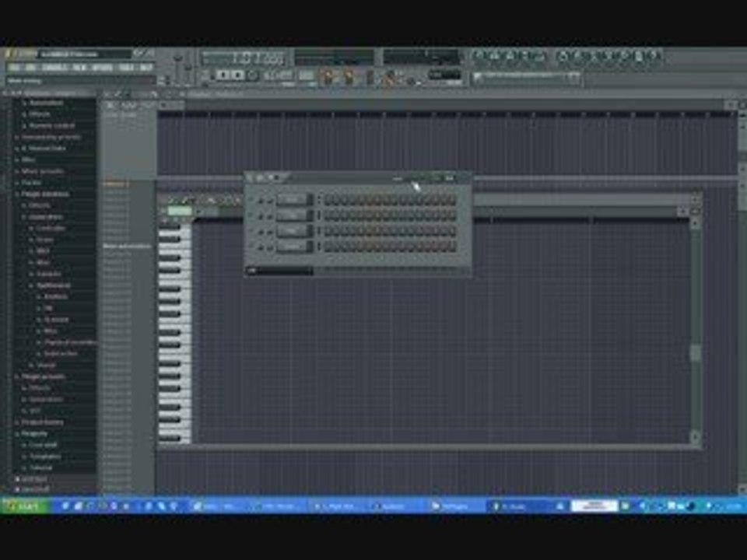Open the CHANNELS menu
Screen dimensions: 747x560
pyautogui.click(x=54, y=68)
